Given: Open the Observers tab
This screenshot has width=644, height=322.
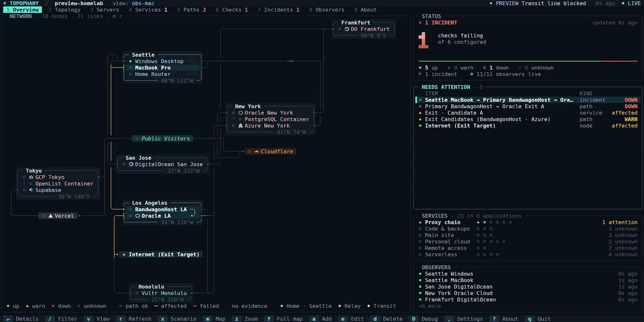Looking at the screenshot, I should click(x=327, y=10).
